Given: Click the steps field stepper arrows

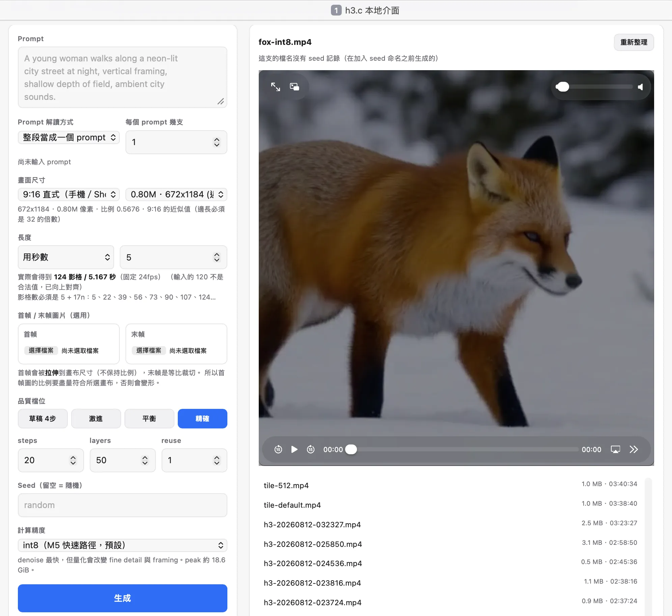Looking at the screenshot, I should pos(73,460).
